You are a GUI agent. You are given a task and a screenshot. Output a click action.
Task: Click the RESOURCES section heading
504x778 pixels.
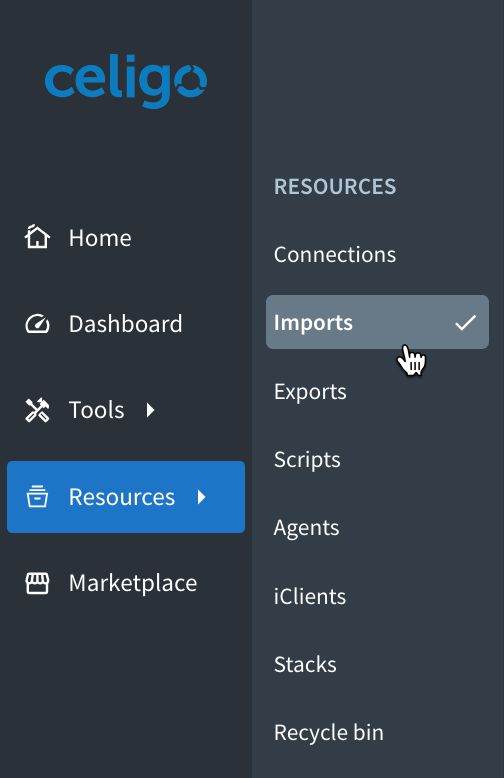click(x=335, y=187)
